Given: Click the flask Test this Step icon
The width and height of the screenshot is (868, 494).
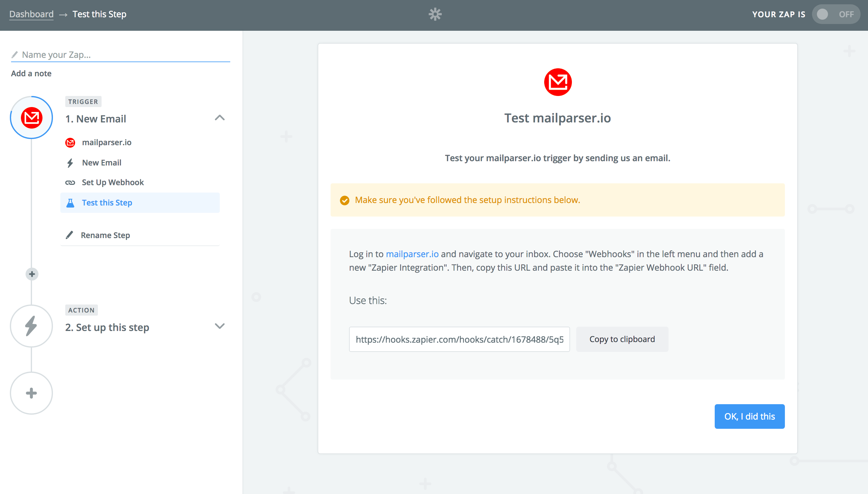Looking at the screenshot, I should click(x=70, y=203).
